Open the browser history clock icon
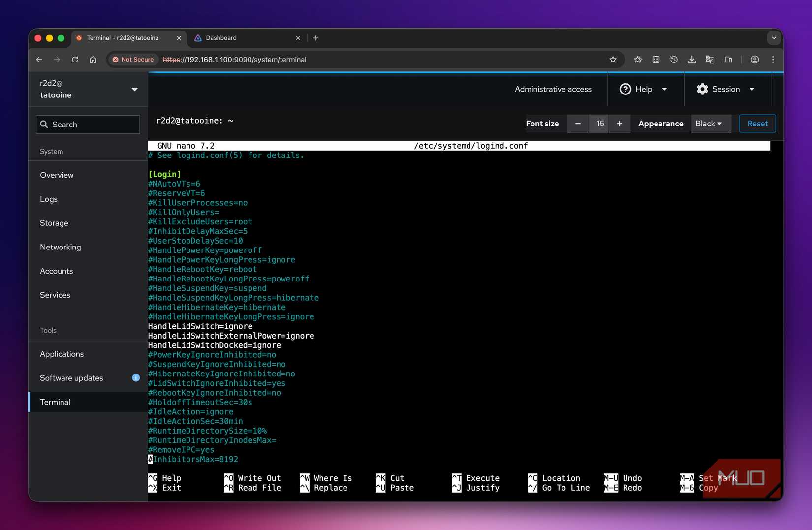812x530 pixels. (674, 60)
